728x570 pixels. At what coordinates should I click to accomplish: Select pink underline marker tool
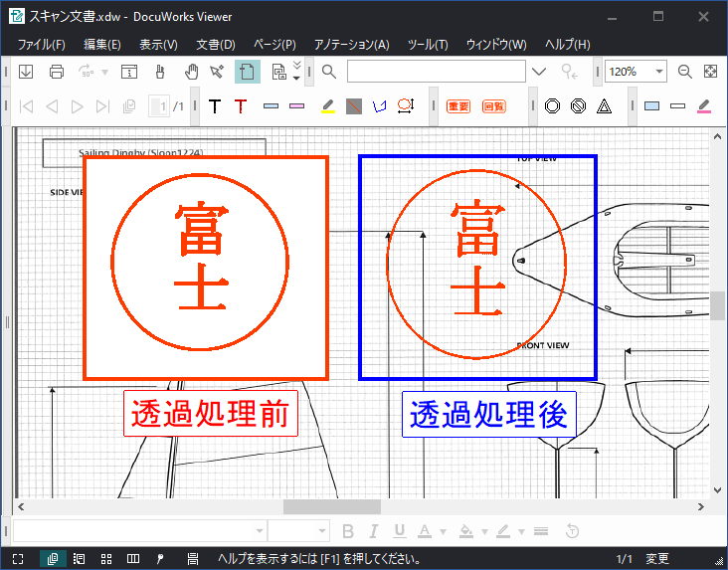click(x=704, y=106)
